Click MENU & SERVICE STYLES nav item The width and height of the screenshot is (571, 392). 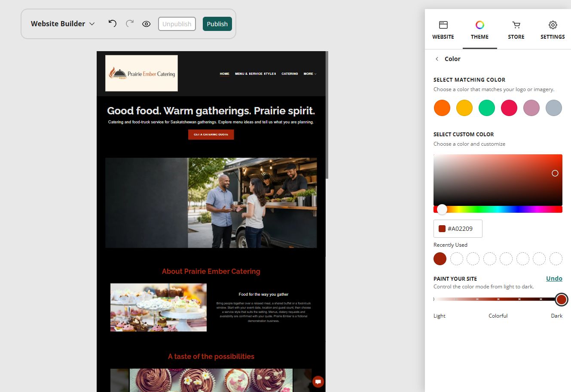pos(255,74)
